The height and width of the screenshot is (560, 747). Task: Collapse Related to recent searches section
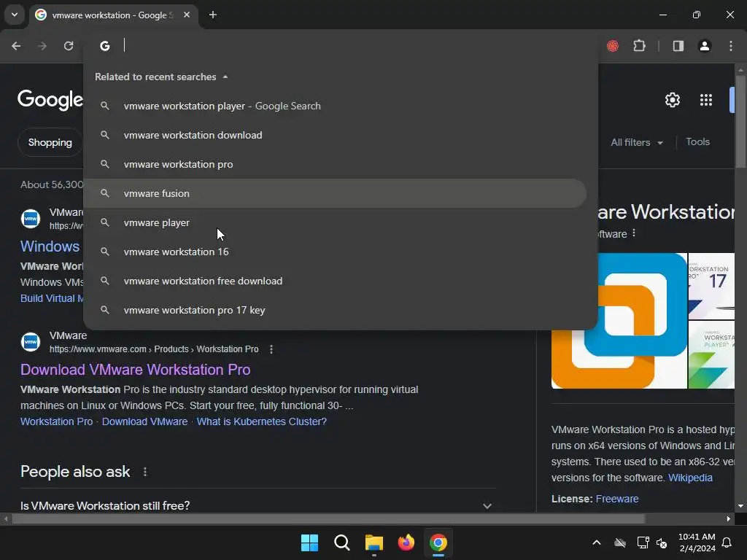225,77
